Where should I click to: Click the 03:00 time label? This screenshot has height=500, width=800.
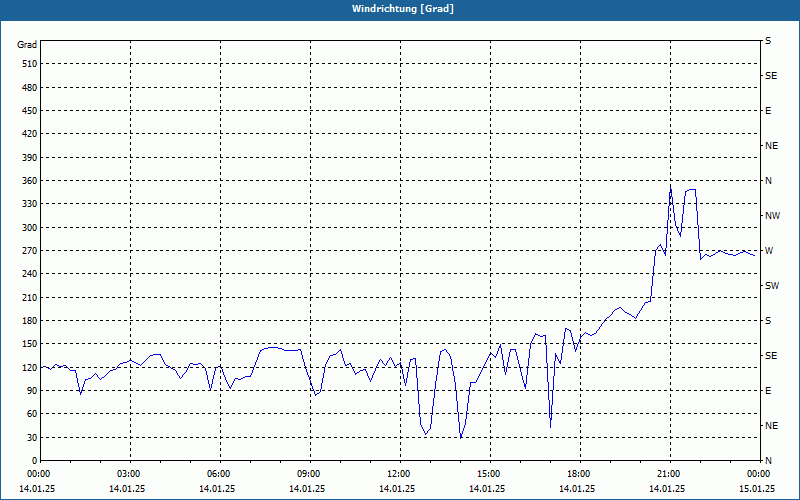[128, 473]
